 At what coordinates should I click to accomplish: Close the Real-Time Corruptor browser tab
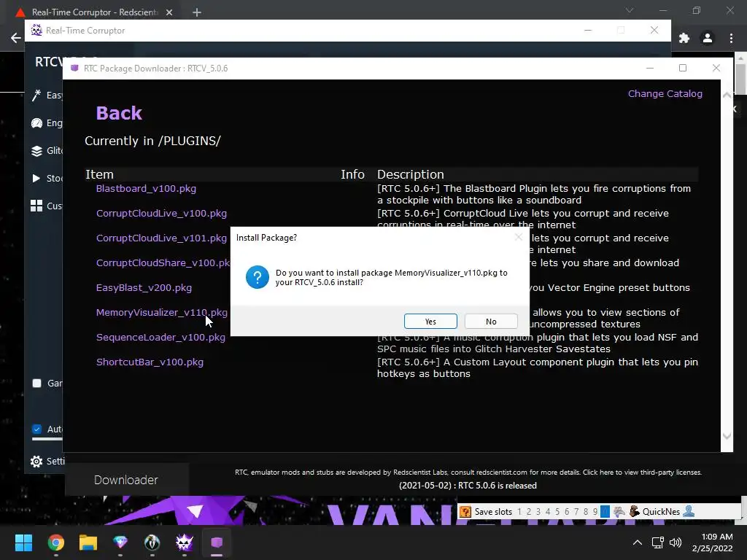[x=169, y=12]
